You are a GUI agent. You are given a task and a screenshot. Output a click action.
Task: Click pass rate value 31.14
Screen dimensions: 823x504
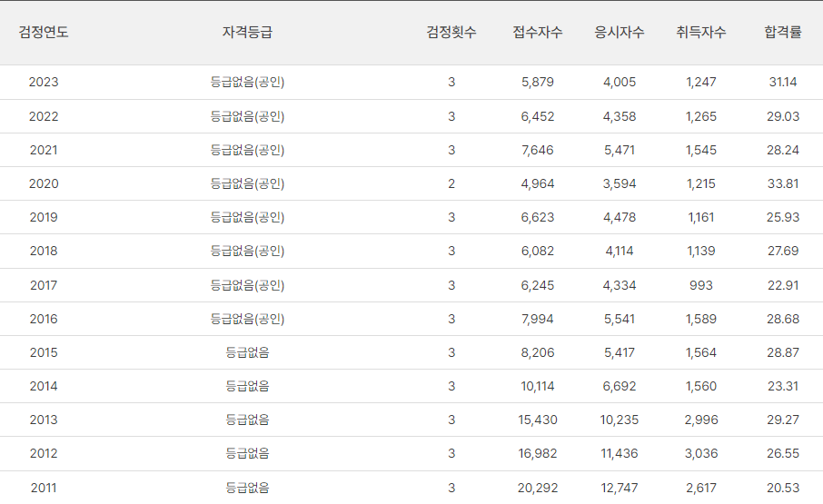[783, 83]
